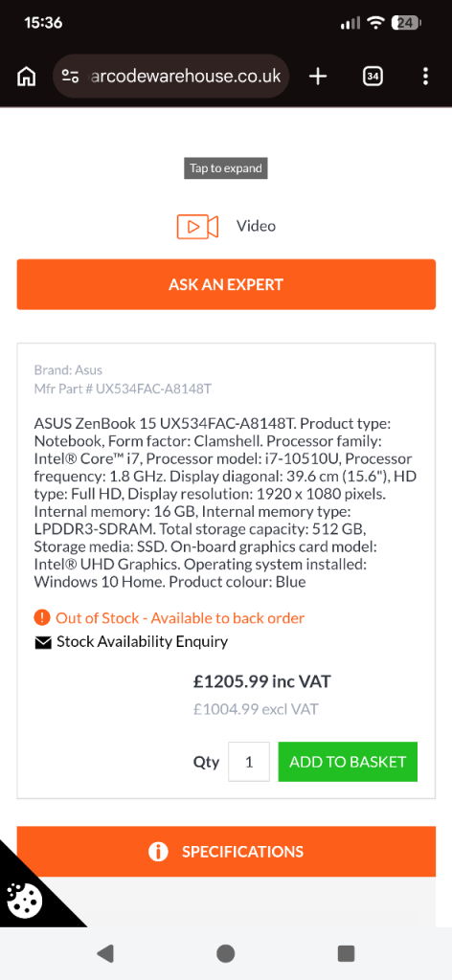Click the envelope stock enquiry icon
This screenshot has height=980, width=452.
click(x=42, y=642)
